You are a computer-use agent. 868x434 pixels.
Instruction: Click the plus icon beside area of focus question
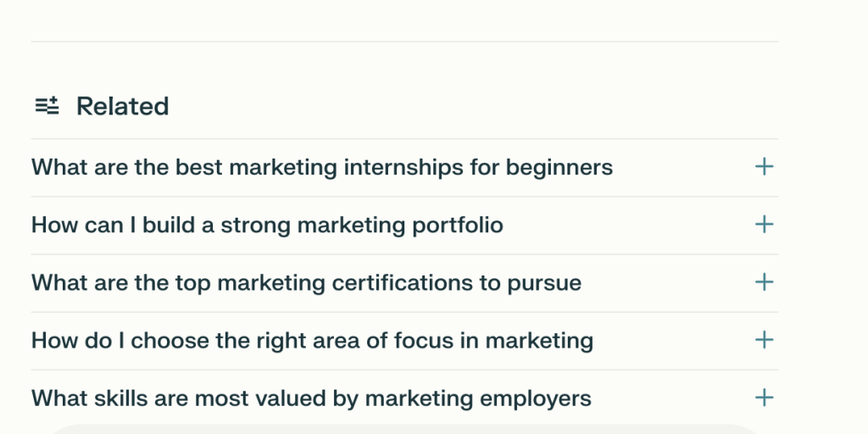pyautogui.click(x=764, y=340)
